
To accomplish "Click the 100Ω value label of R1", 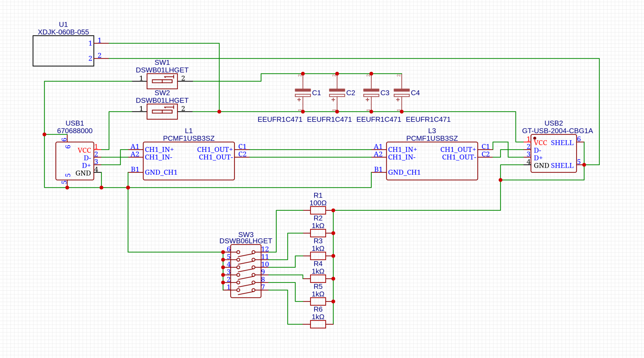I will [318, 203].
